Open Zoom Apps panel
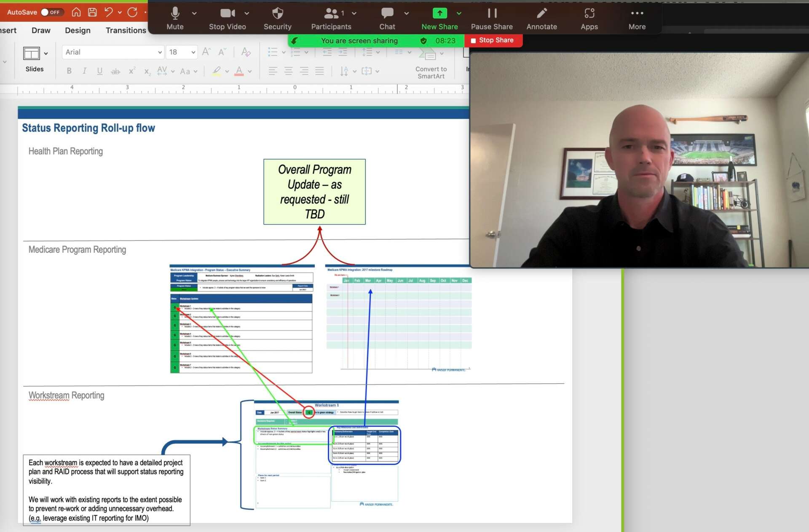 click(x=589, y=14)
